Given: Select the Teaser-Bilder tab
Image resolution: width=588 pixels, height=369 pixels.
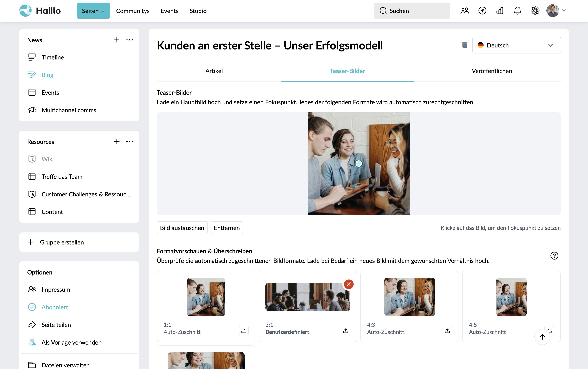Looking at the screenshot, I should tap(347, 71).
